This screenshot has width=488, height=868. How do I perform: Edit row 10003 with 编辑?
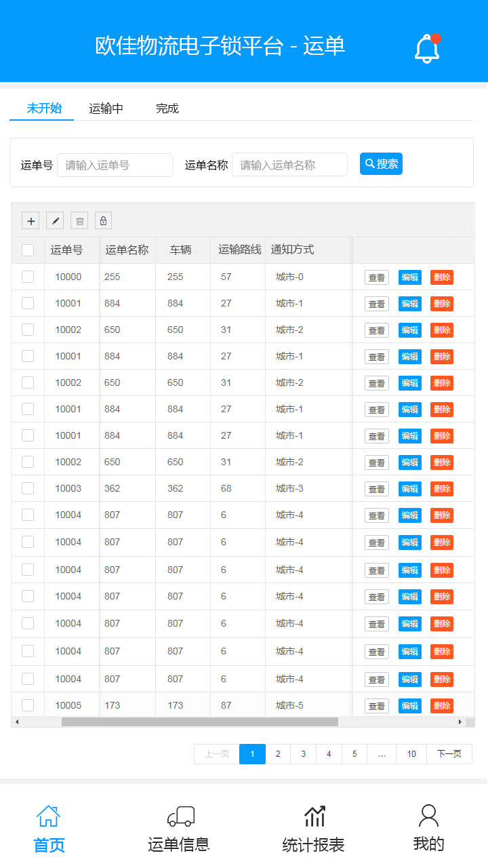[410, 489]
